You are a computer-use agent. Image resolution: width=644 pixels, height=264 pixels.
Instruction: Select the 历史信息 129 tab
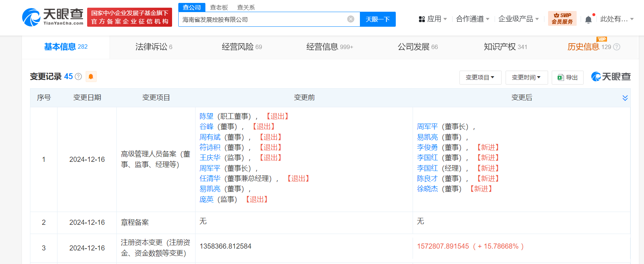tap(589, 47)
